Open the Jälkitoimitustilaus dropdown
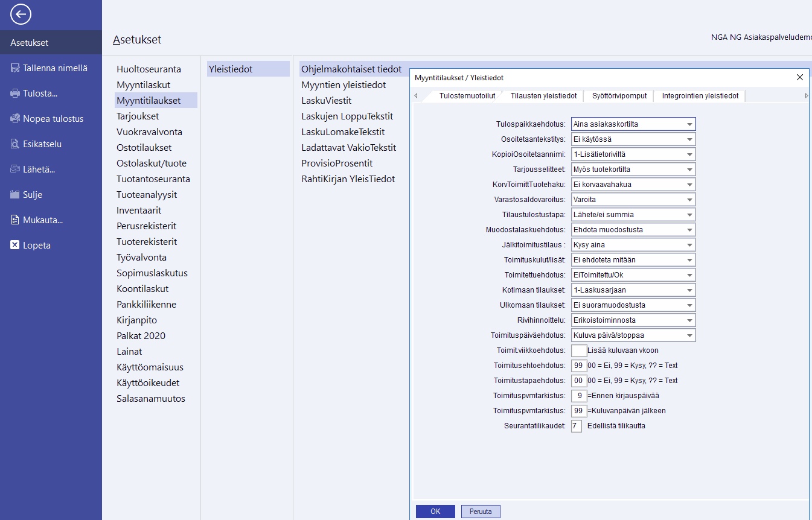This screenshot has height=520, width=812. [633, 245]
